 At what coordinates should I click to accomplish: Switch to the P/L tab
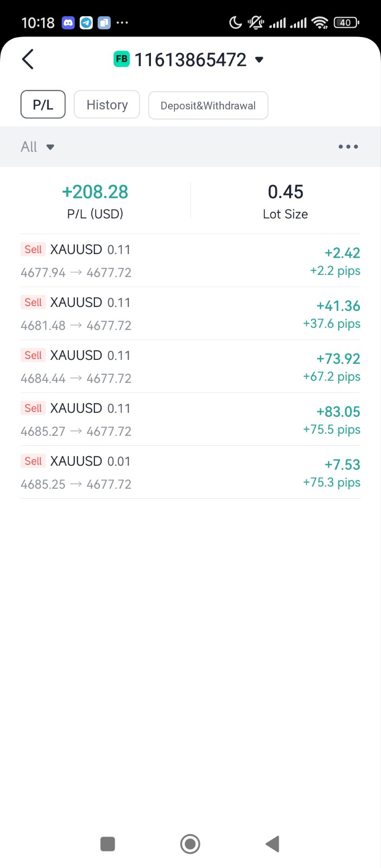43,105
